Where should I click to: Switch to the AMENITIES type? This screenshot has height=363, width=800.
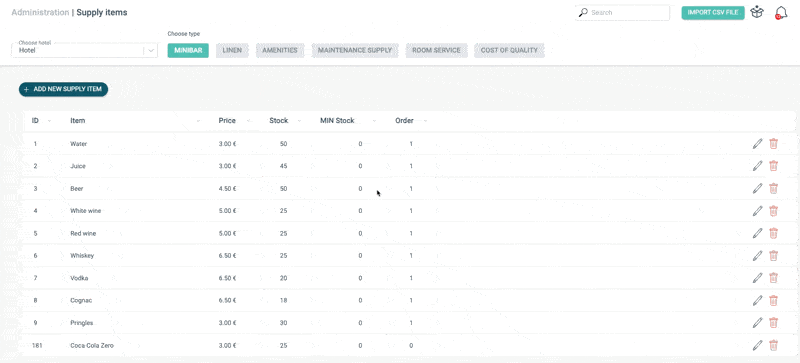pyautogui.click(x=280, y=51)
